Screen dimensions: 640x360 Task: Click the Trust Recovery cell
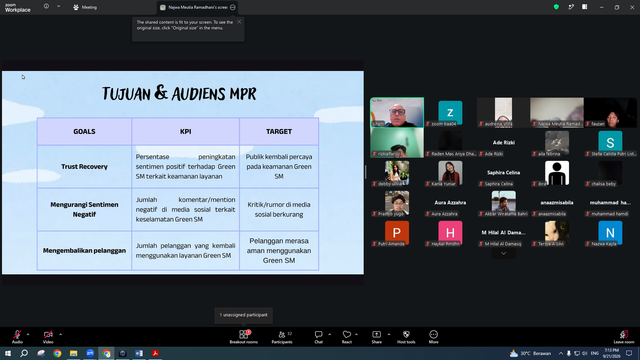pyautogui.click(x=84, y=167)
